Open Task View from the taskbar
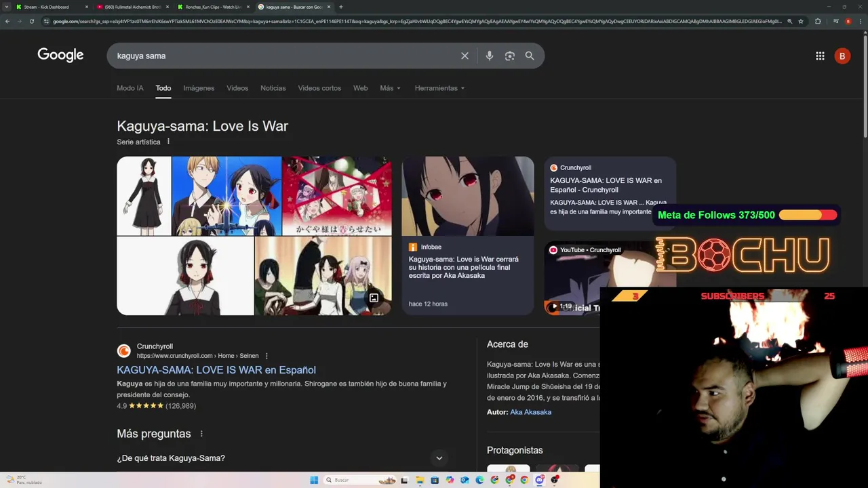The height and width of the screenshot is (488, 868). click(x=404, y=480)
